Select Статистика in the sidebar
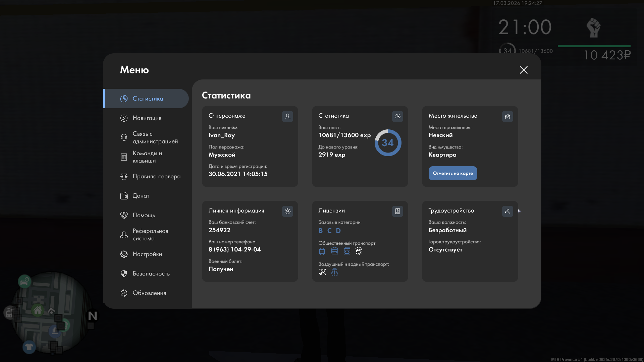 pos(148,99)
